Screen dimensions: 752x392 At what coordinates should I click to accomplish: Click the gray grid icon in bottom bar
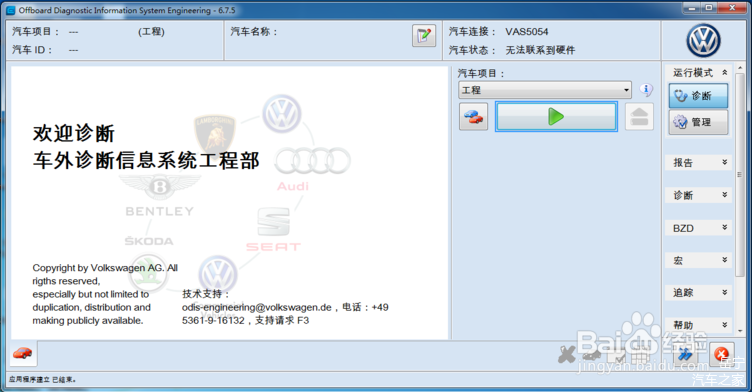640,356
